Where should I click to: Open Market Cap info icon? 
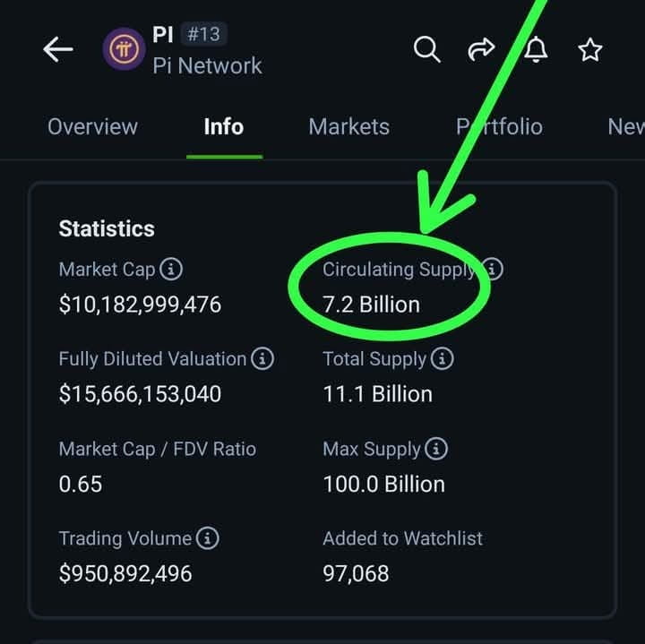171,270
